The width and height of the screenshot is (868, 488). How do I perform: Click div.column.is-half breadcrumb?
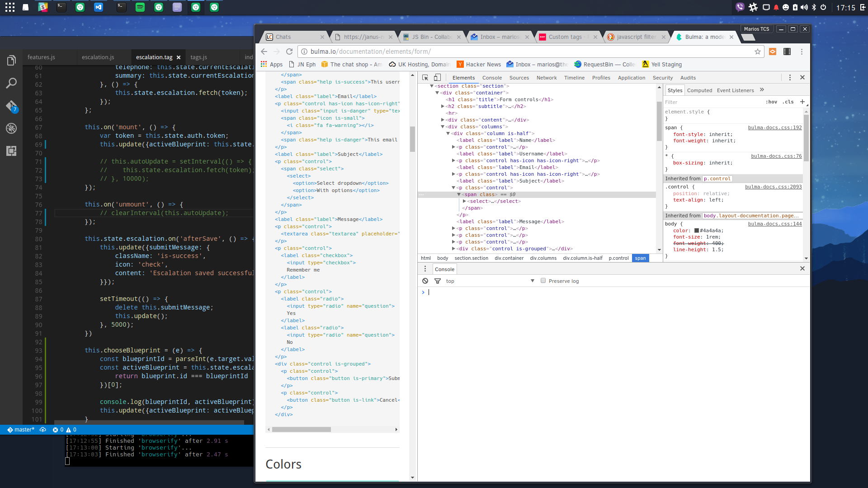pos(583,258)
